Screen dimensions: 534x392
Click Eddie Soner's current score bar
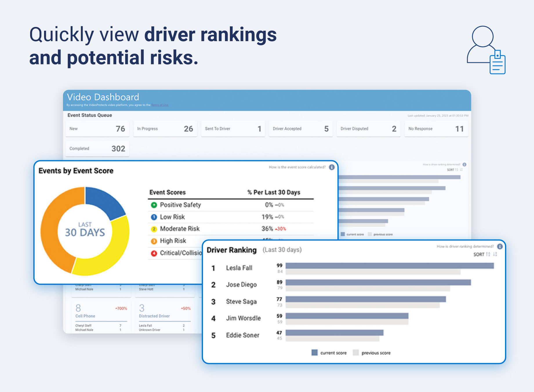pyautogui.click(x=335, y=333)
